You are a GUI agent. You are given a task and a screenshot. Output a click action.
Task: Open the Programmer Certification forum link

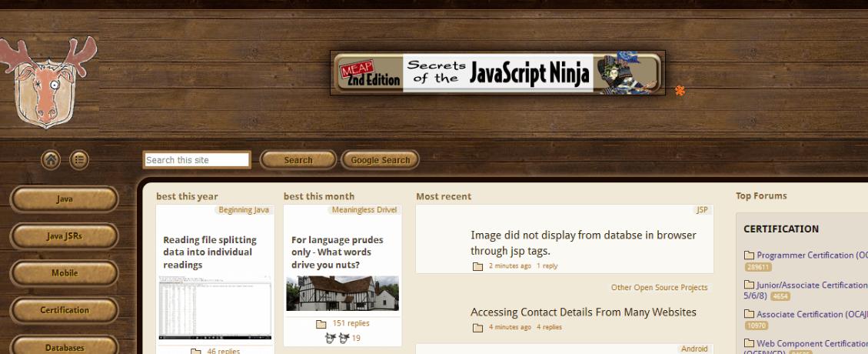click(x=812, y=255)
